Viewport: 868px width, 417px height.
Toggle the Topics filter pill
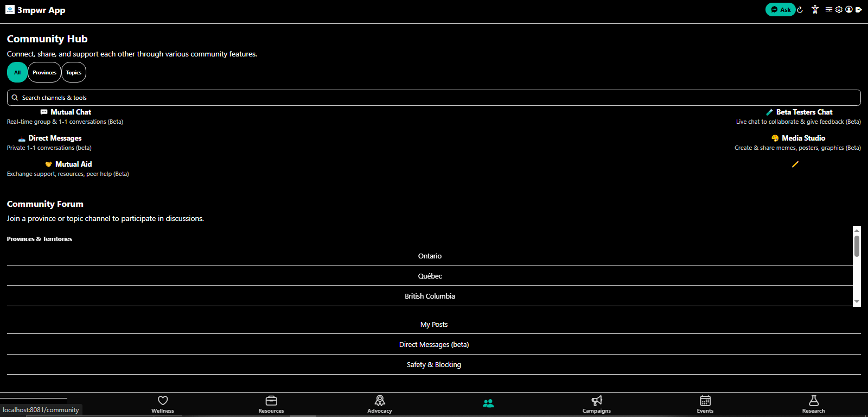[x=74, y=72]
